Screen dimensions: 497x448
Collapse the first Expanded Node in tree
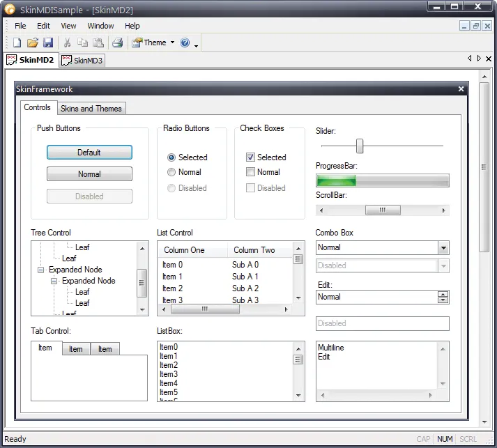(x=40, y=270)
